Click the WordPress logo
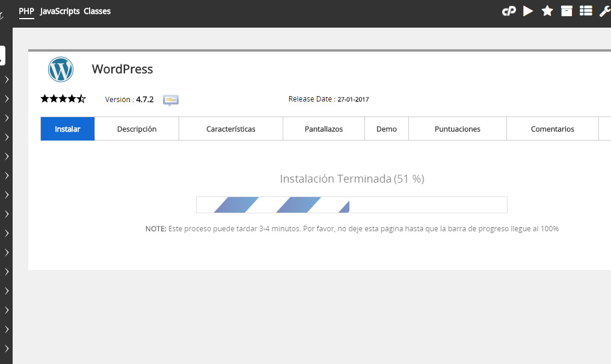The width and height of the screenshot is (611, 364). coord(61,69)
